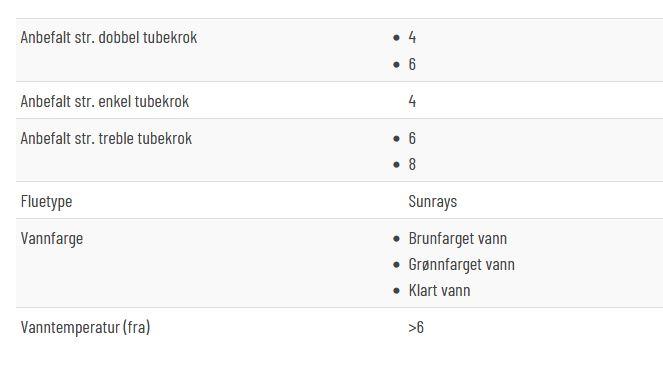Click bullet beside treble tubekrok value 8
This screenshot has height=365, width=663.
[x=396, y=165]
